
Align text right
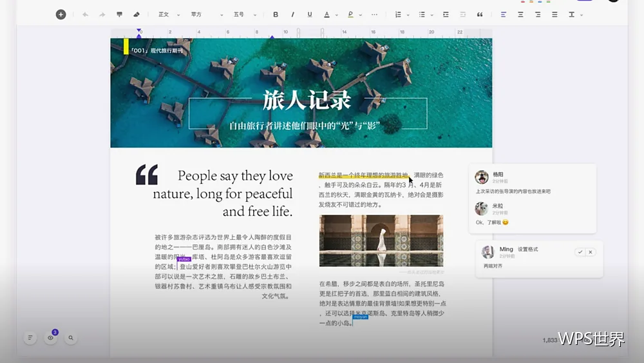538,14
